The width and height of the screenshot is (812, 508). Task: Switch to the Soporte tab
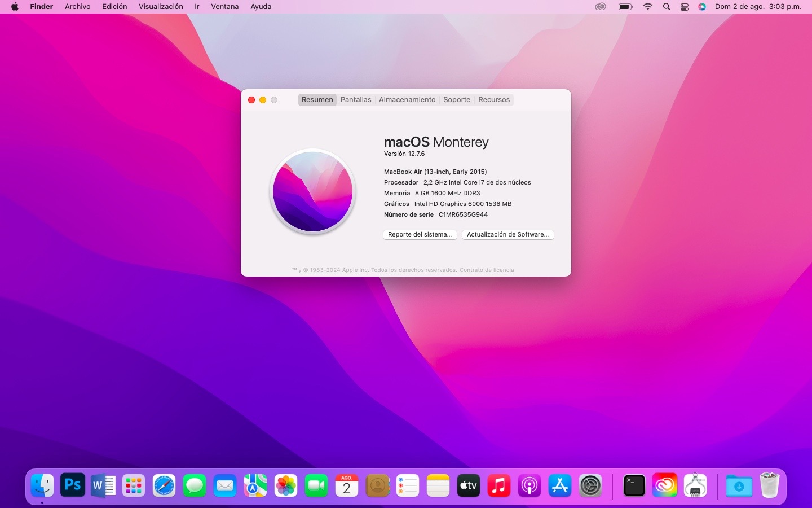pyautogui.click(x=457, y=100)
